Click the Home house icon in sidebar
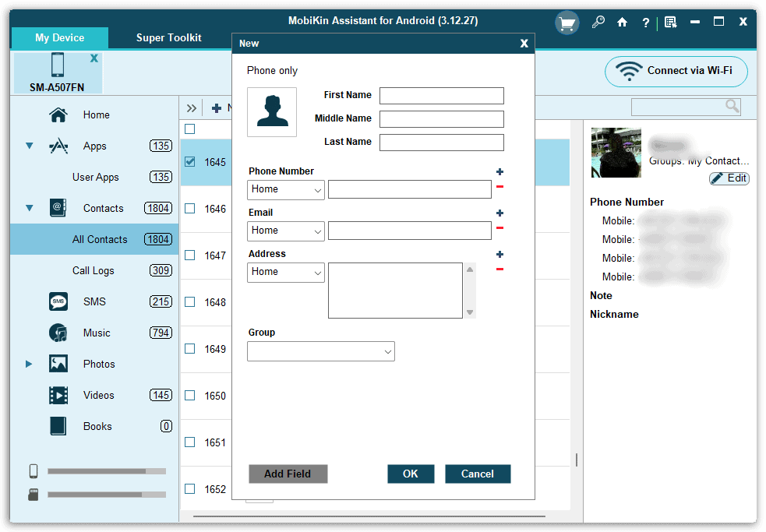This screenshot has width=766, height=532. pos(58,115)
